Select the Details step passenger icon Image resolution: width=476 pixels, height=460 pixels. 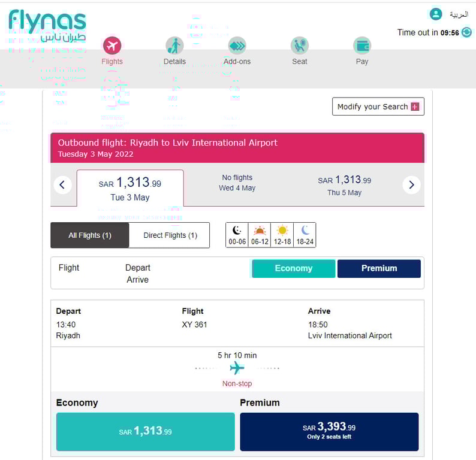174,46
